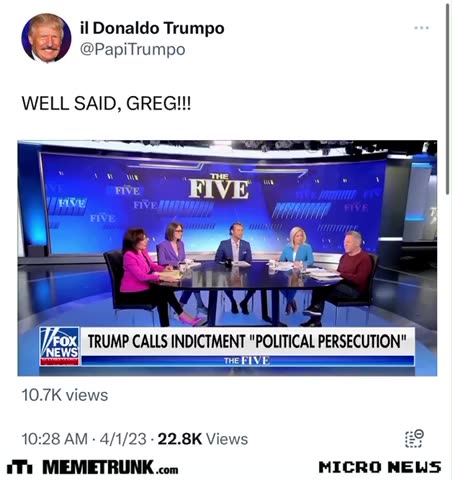Play The Five video thumbnail

point(227,258)
